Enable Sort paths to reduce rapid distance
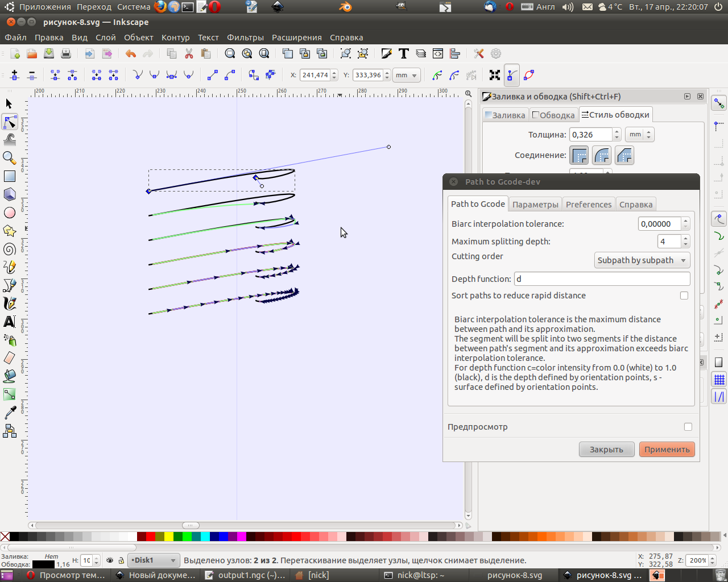The image size is (728, 582). point(684,296)
